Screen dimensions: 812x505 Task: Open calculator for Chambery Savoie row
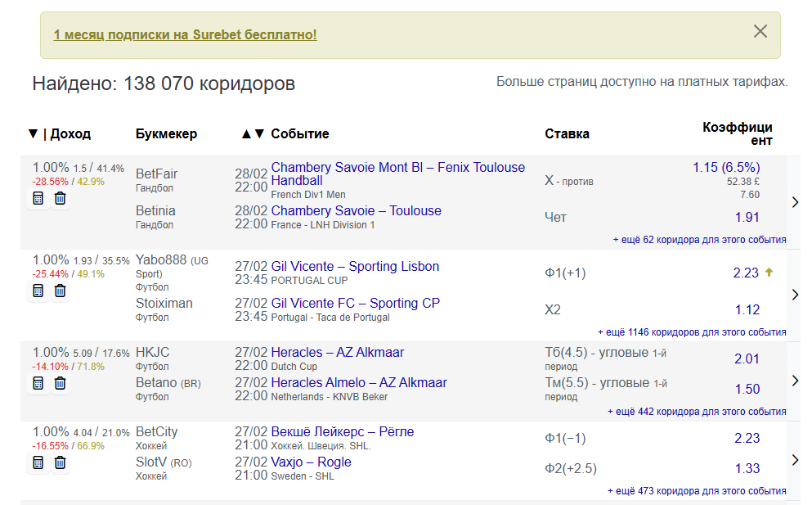(x=38, y=199)
